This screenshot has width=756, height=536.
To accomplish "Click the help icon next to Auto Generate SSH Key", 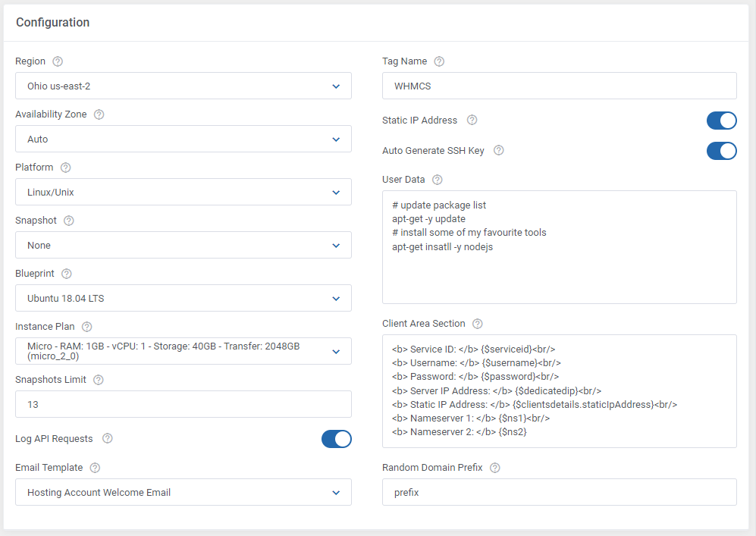I will (499, 150).
